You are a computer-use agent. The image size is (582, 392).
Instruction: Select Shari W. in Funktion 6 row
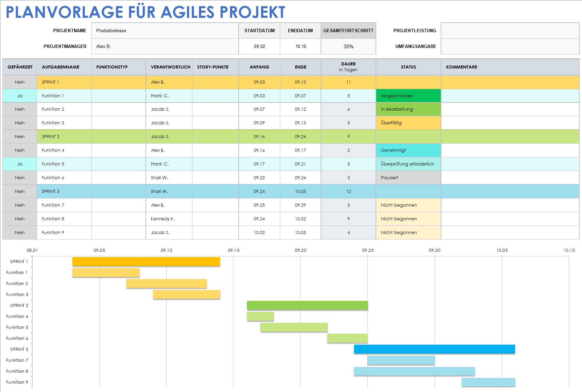169,177
